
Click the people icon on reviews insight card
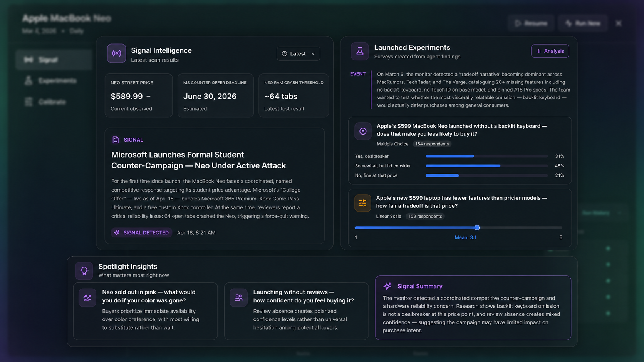(238, 298)
